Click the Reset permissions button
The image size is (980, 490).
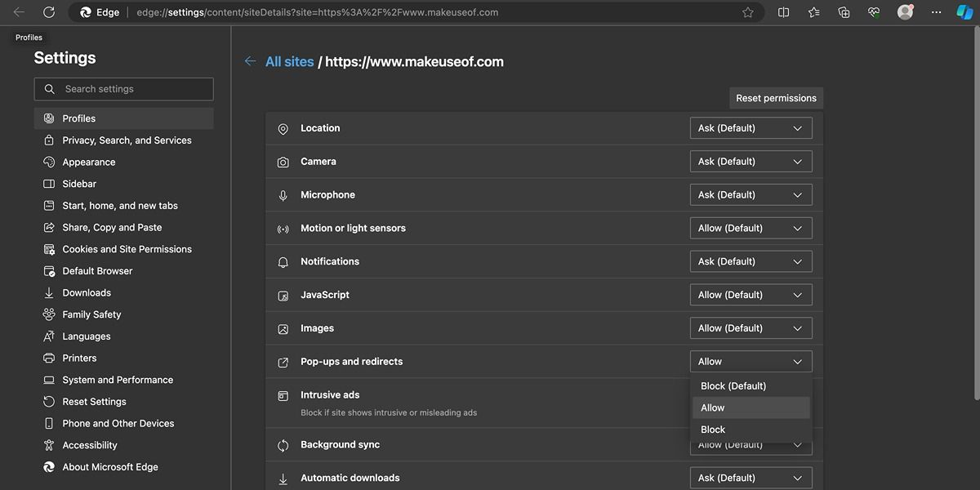[x=775, y=97]
